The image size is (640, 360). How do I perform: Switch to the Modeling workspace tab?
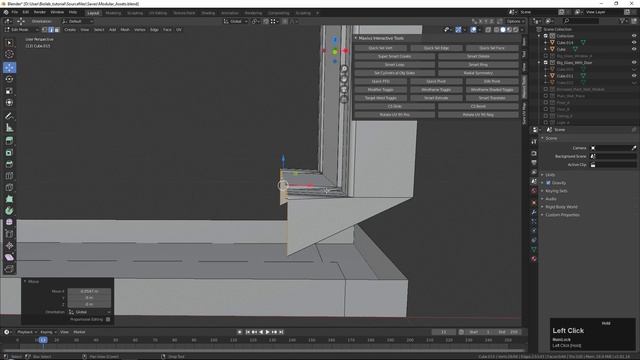pyautogui.click(x=113, y=13)
